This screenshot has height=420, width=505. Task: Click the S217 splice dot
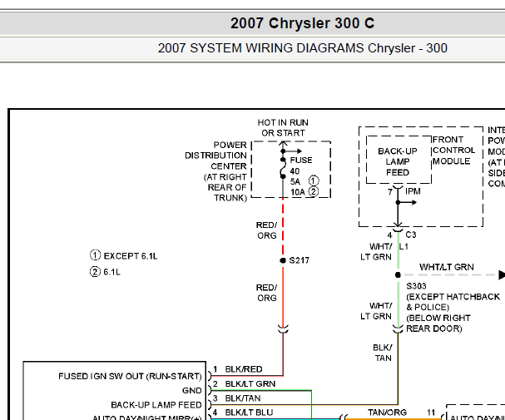point(283,260)
